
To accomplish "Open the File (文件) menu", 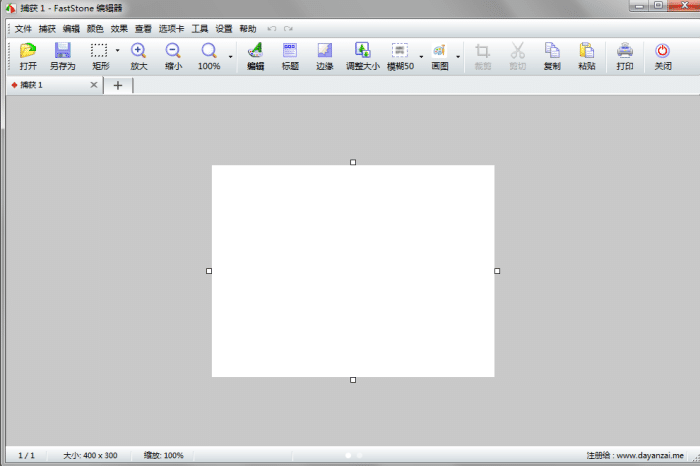I will (23, 29).
